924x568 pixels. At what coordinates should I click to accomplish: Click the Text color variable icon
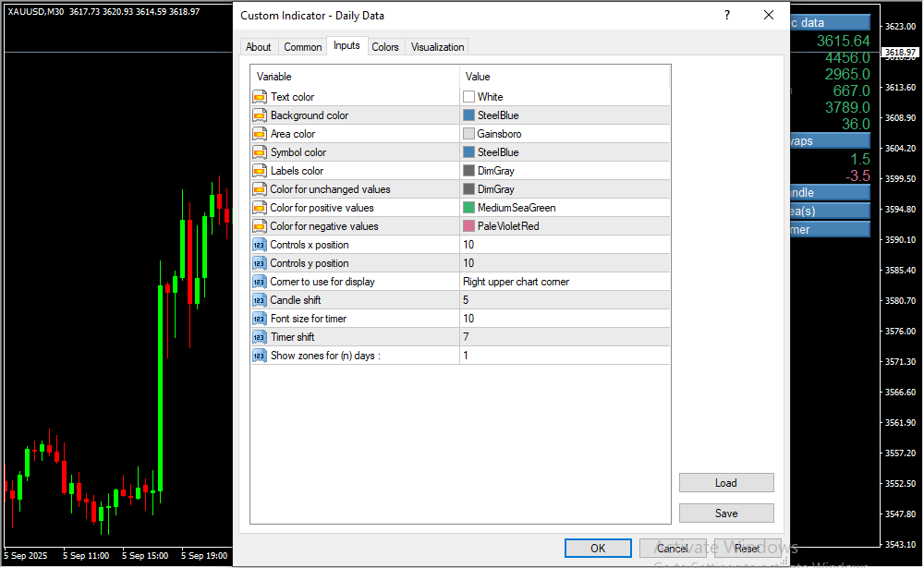tap(260, 97)
